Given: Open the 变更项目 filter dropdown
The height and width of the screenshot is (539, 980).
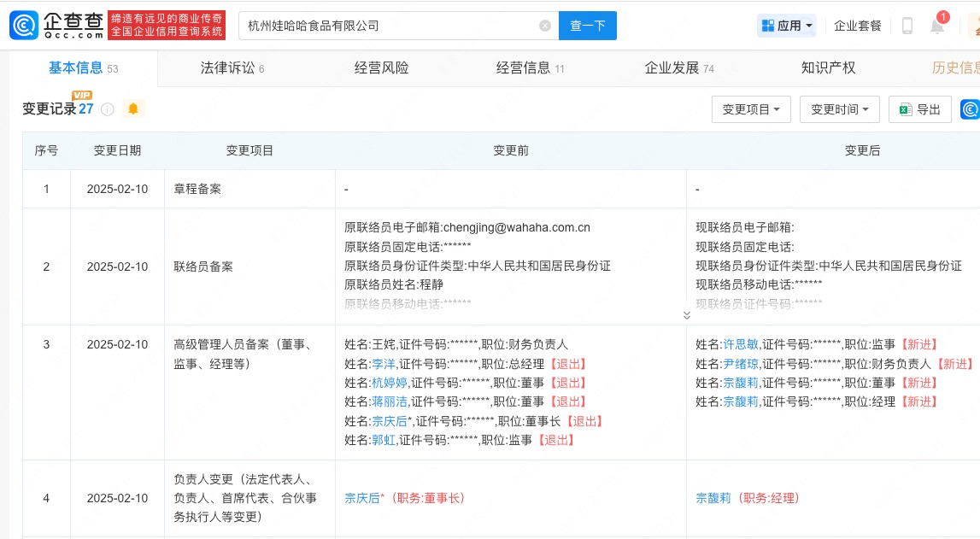Looking at the screenshot, I should click(751, 109).
